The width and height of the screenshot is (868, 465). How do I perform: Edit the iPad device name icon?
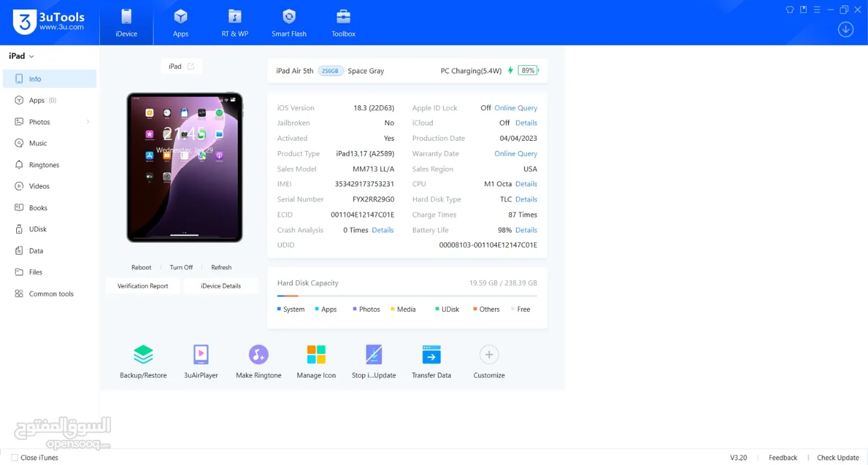click(191, 67)
